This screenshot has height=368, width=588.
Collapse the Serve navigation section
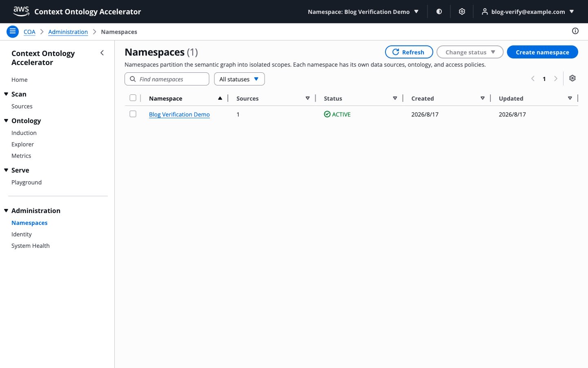coord(6,170)
